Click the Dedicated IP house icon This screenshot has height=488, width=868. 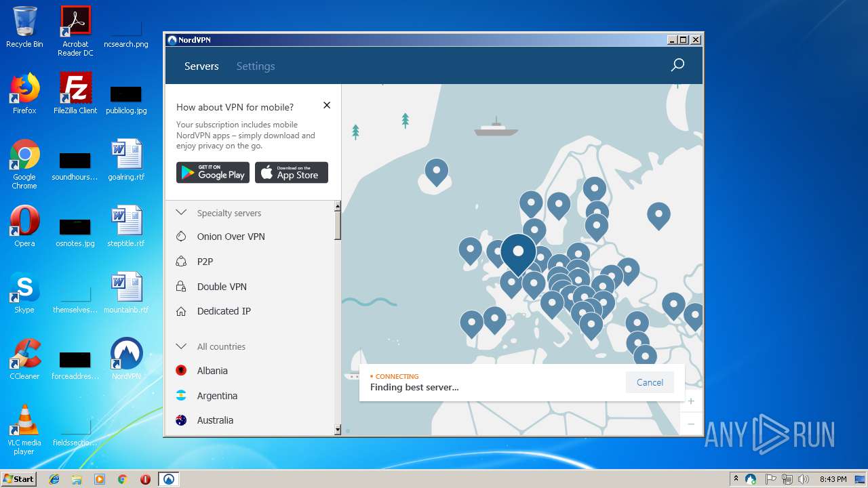(x=181, y=311)
